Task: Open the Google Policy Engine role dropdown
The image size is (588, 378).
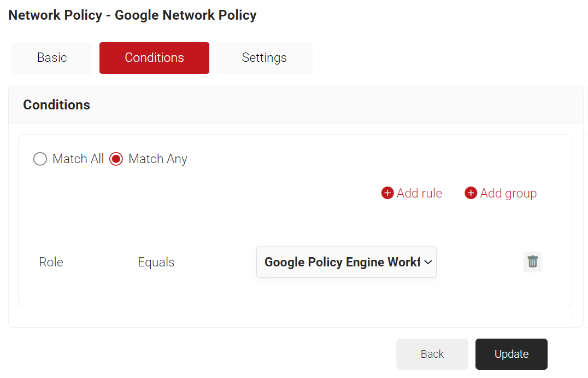Action: click(342, 262)
